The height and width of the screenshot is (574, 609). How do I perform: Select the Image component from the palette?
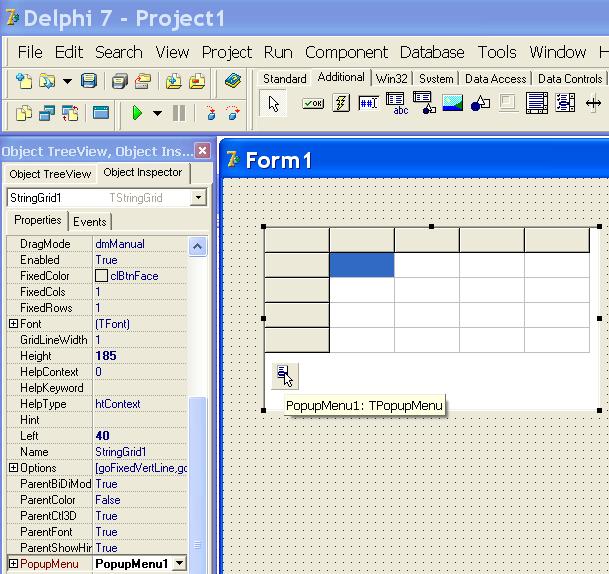[x=452, y=103]
